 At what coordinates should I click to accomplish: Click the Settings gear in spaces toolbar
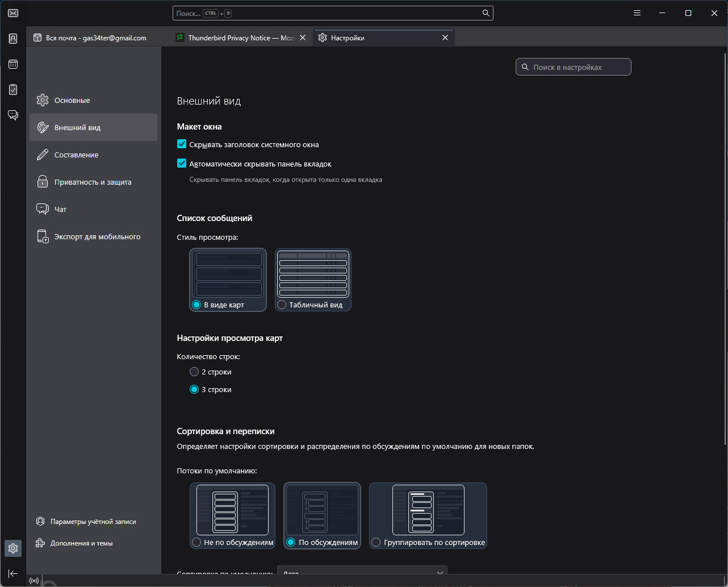click(12, 548)
